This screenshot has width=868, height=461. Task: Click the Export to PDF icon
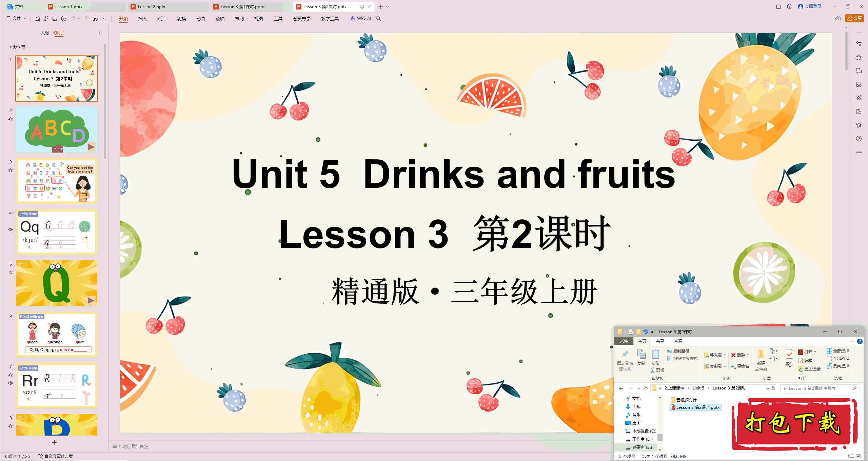click(x=46, y=18)
